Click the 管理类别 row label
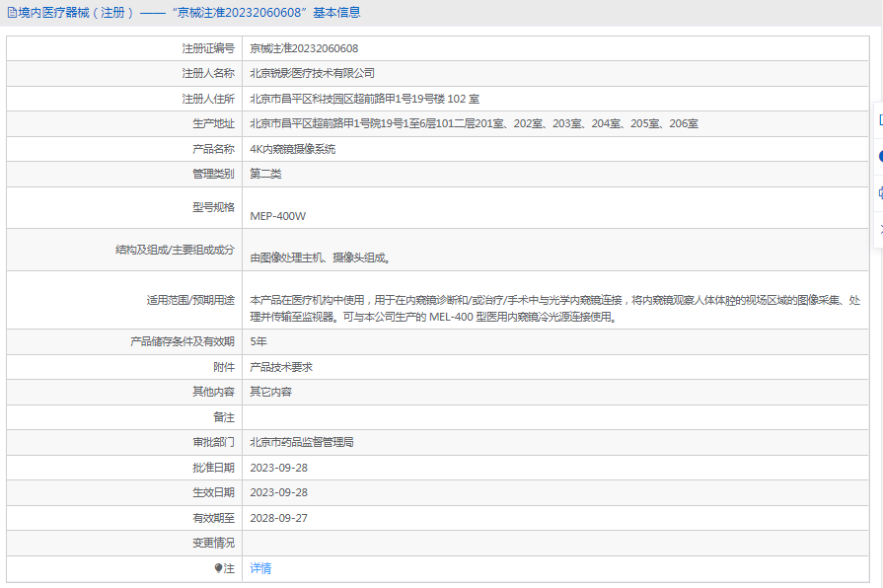The height and width of the screenshot is (588, 883). pyautogui.click(x=213, y=174)
